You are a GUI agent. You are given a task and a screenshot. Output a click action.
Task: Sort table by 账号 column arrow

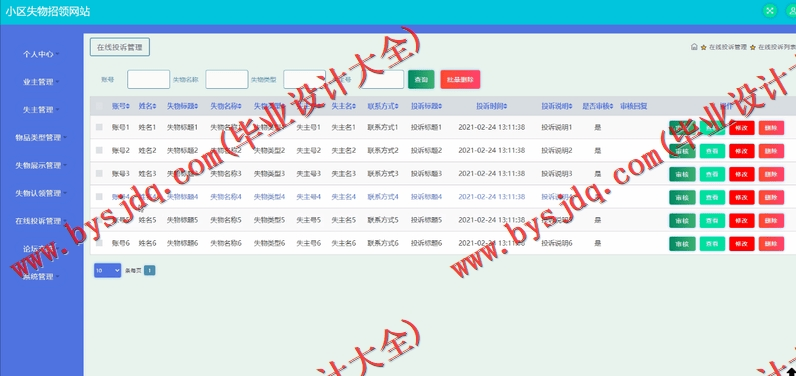click(128, 107)
